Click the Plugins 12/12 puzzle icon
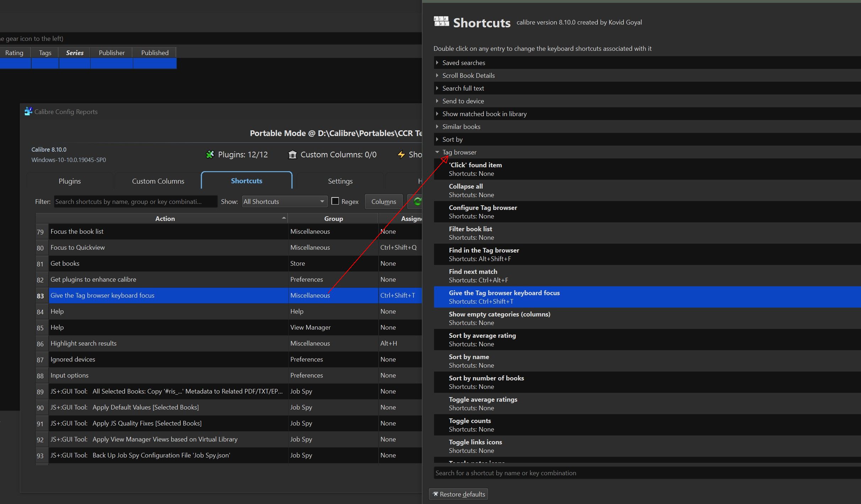 click(x=210, y=155)
